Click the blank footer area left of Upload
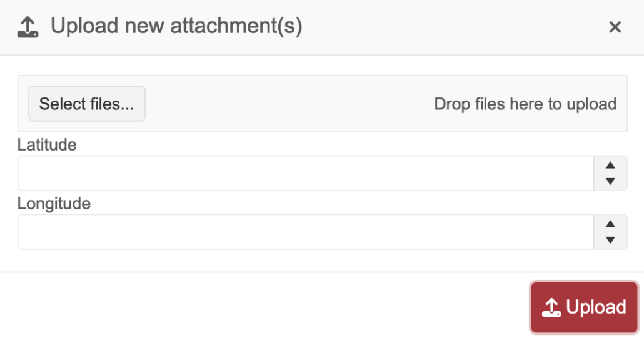This screenshot has width=644, height=338. [263, 306]
